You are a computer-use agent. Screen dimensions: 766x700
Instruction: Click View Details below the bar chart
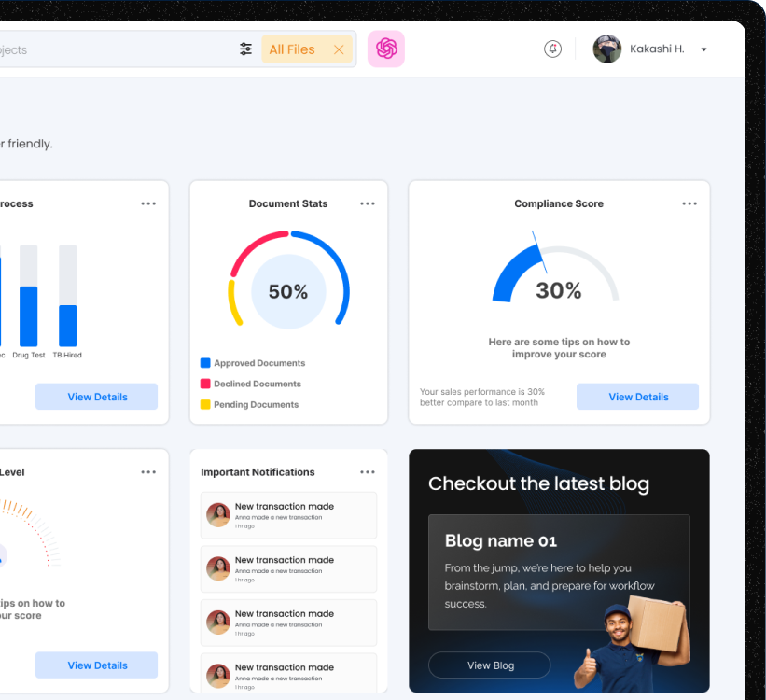(x=97, y=397)
